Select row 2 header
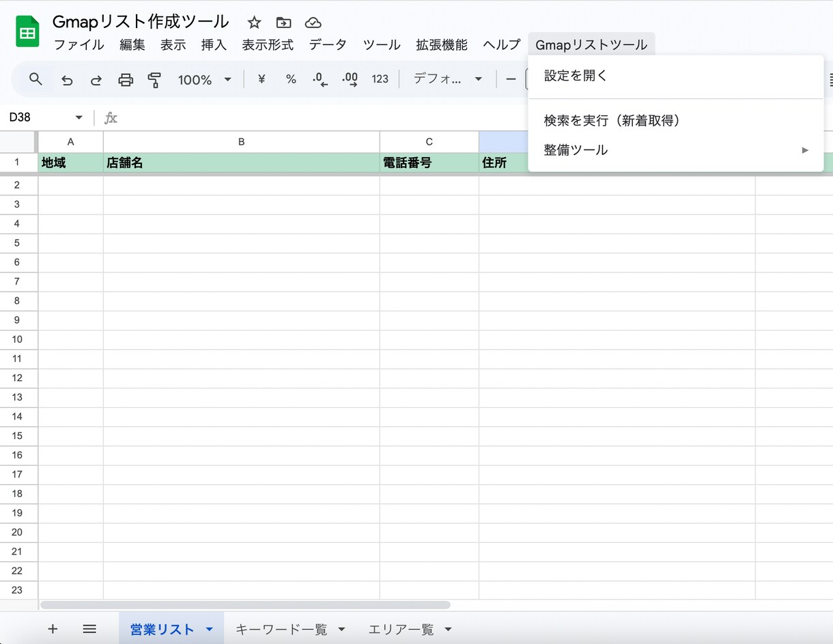This screenshot has height=644, width=833. 17,185
